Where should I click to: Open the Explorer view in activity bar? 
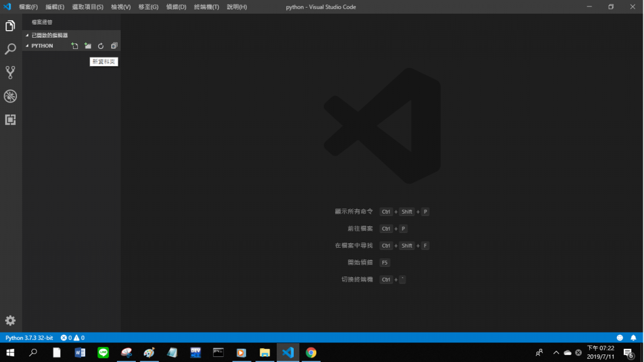(x=10, y=26)
